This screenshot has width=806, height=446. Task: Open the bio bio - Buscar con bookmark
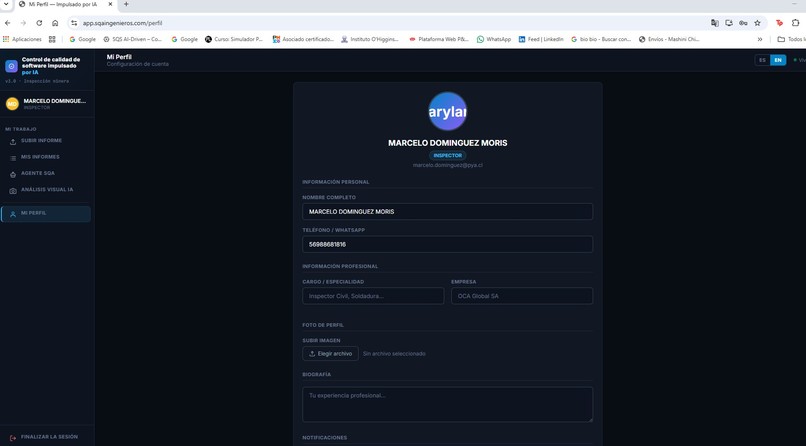click(x=601, y=39)
